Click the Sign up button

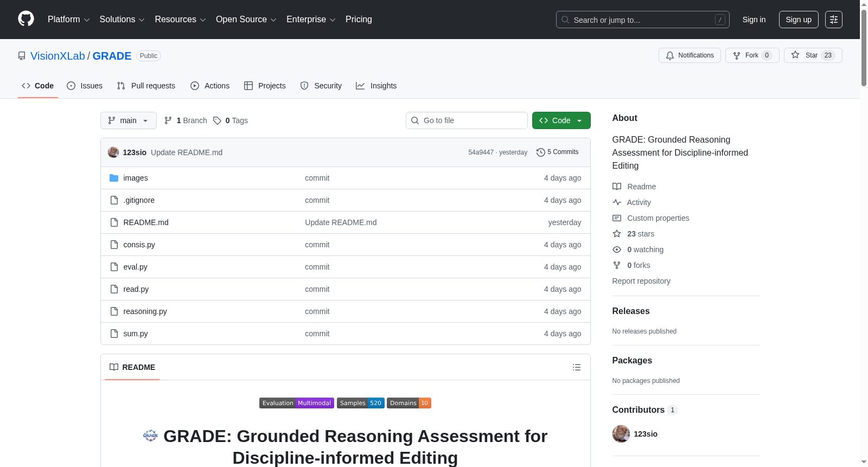pos(799,20)
